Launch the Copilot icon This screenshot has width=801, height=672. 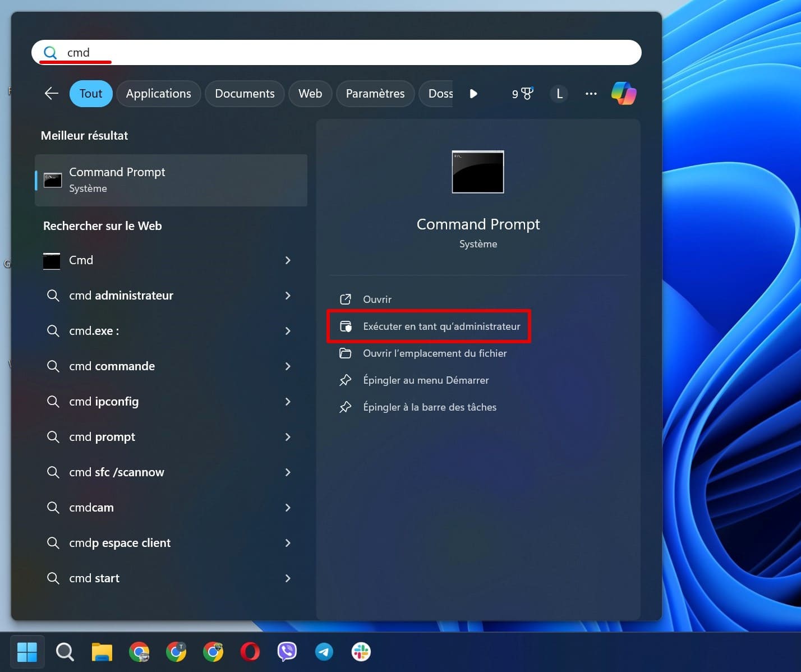(x=624, y=93)
